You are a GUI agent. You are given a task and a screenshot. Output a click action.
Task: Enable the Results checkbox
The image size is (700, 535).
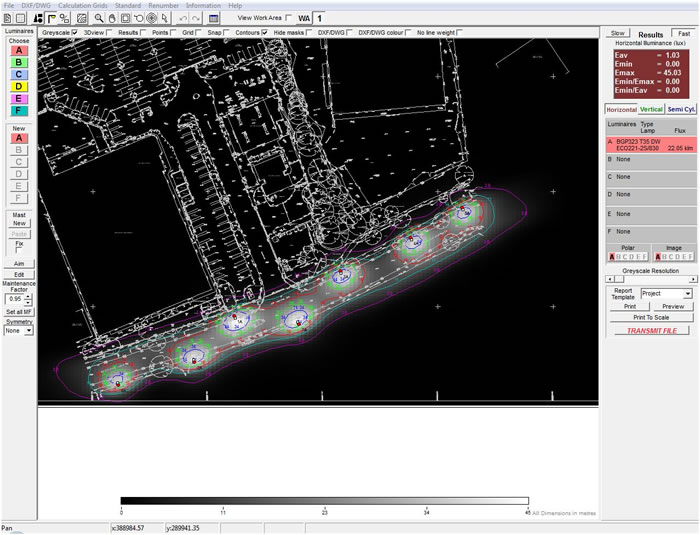click(143, 33)
